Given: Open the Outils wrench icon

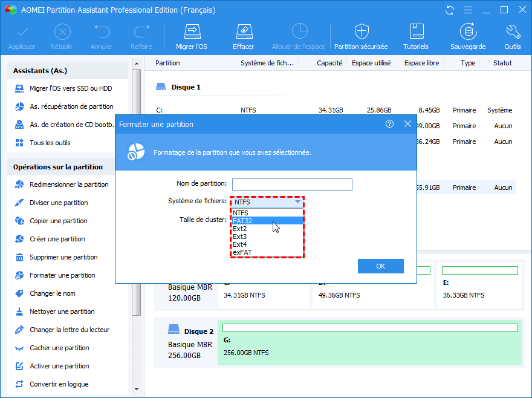Looking at the screenshot, I should 513,37.
